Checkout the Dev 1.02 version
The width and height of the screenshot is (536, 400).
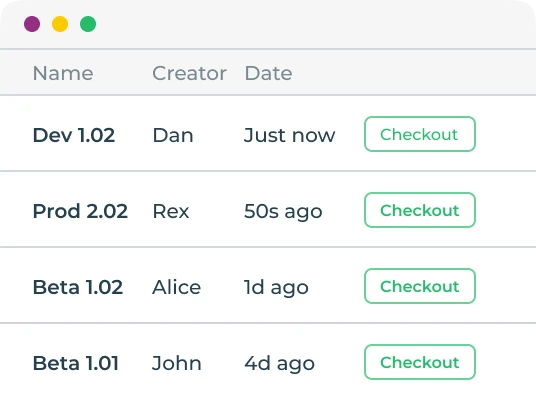point(420,134)
